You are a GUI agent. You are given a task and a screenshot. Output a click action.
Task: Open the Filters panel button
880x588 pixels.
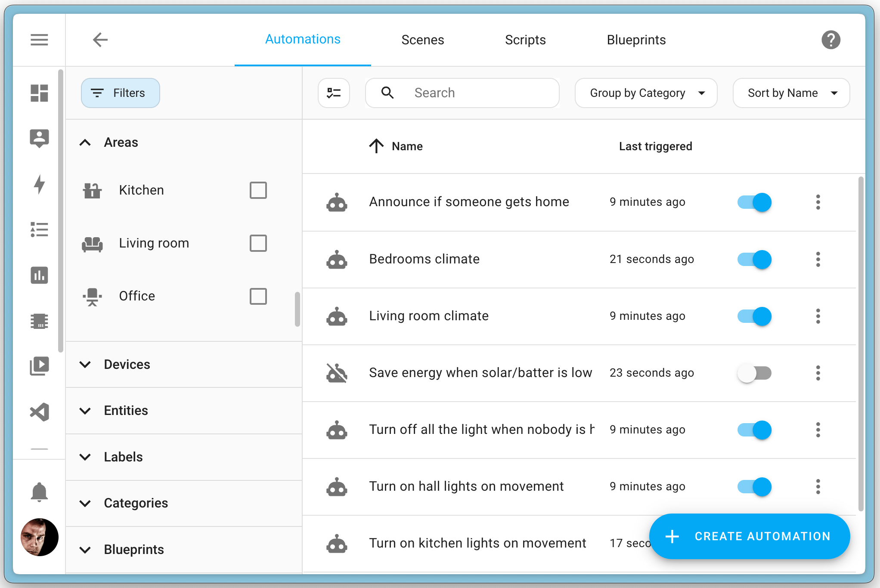[120, 93]
